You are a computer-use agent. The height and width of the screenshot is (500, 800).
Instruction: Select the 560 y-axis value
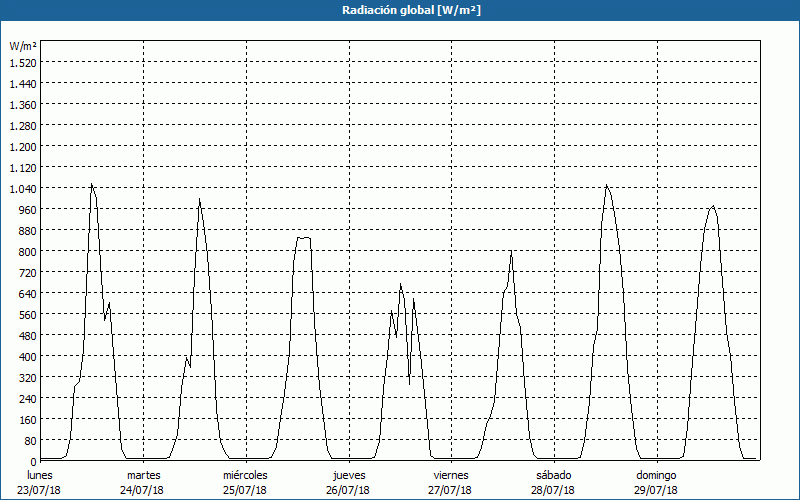[x=28, y=315]
